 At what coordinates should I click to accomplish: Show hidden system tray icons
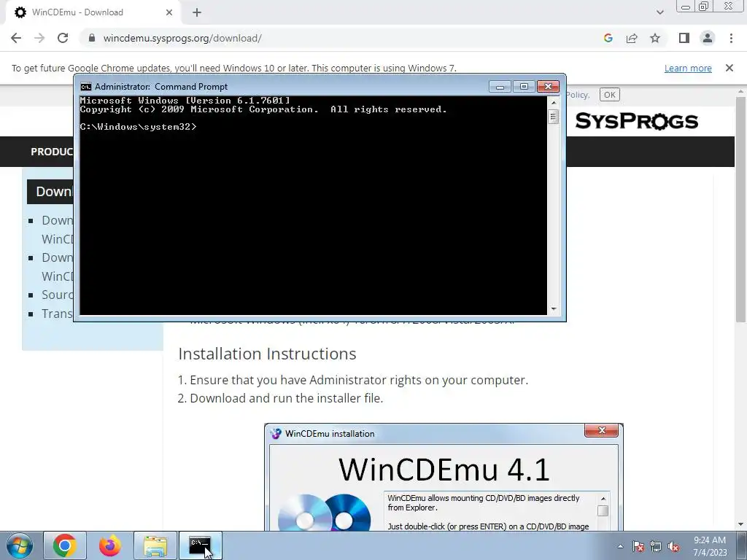[x=620, y=546]
